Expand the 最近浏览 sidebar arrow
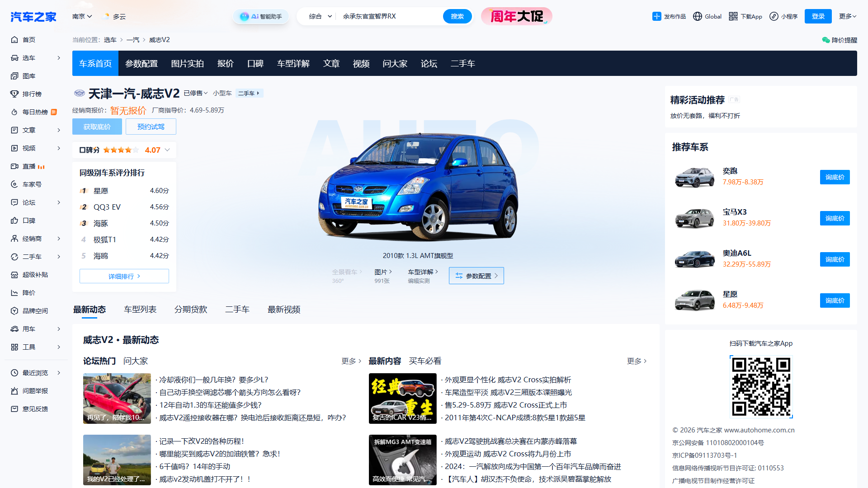 tap(59, 373)
